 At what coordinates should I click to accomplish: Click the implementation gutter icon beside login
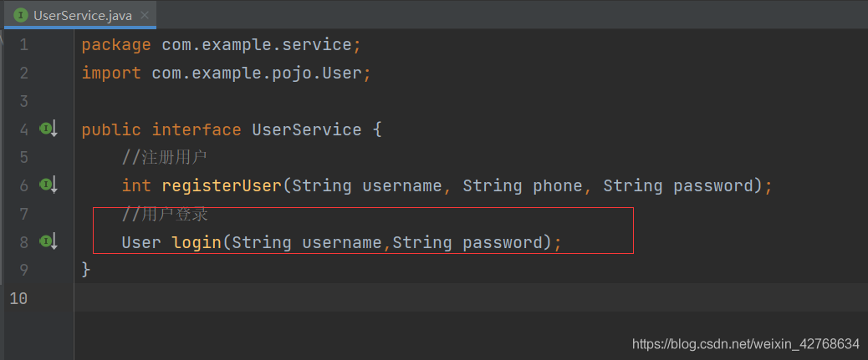(49, 241)
